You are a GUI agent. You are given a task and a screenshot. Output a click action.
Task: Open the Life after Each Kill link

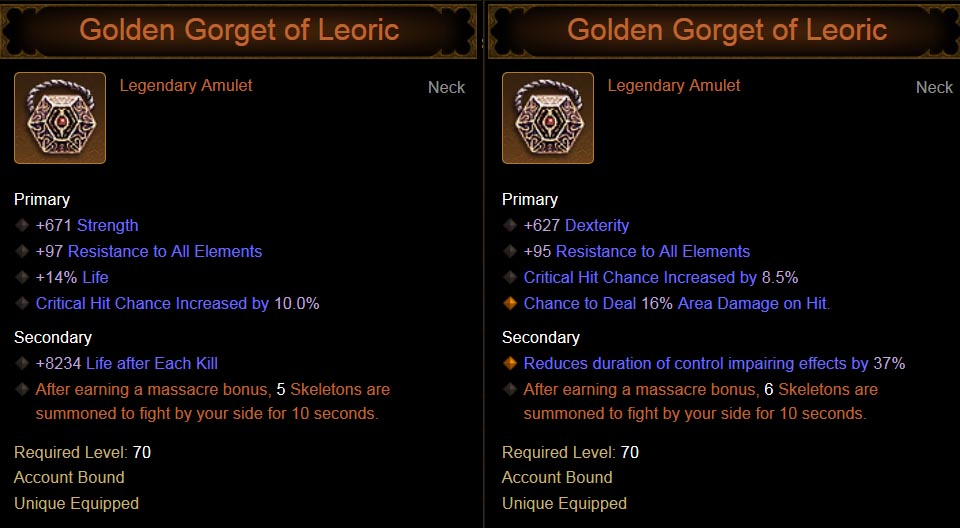151,363
